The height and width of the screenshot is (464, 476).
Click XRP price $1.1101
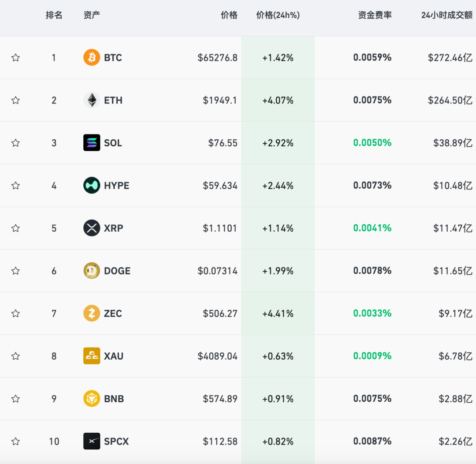pos(220,228)
